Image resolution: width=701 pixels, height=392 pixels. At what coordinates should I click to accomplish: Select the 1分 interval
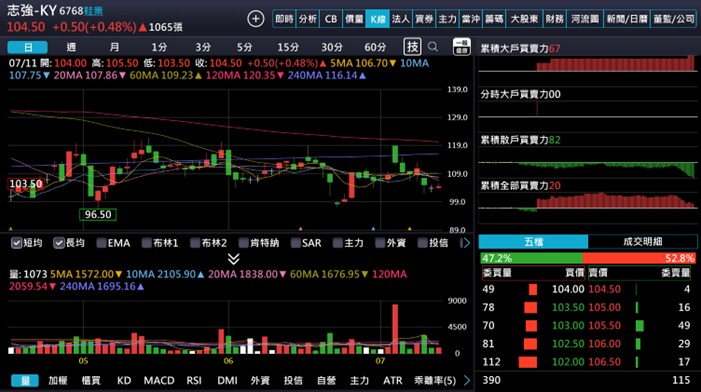tap(159, 47)
